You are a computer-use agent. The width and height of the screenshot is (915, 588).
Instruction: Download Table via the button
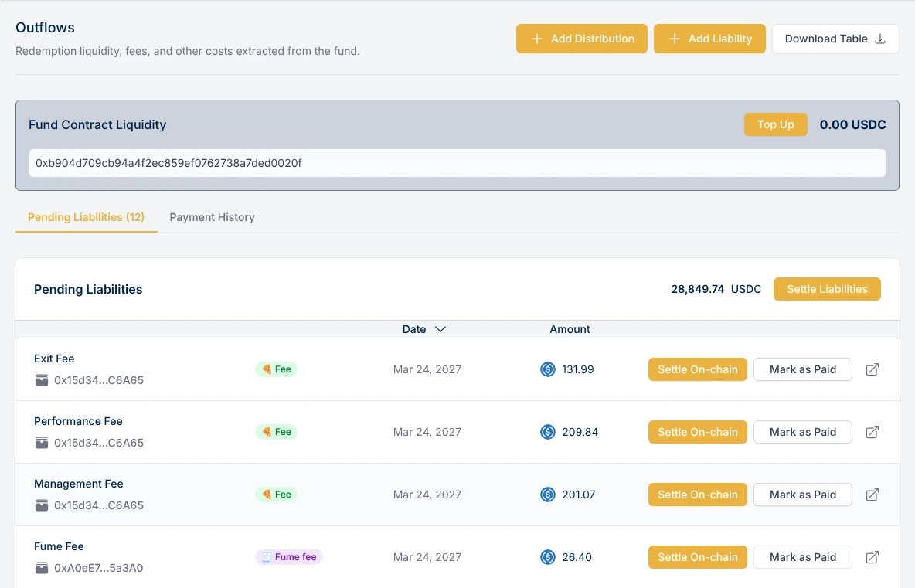coord(835,39)
